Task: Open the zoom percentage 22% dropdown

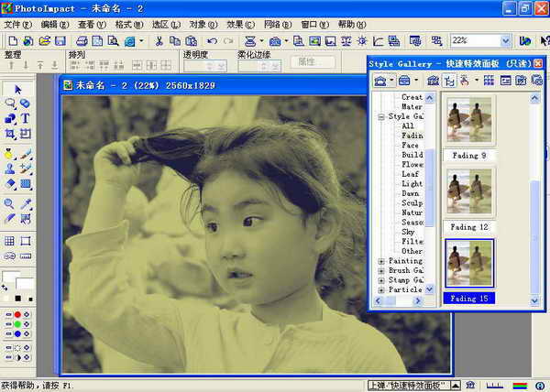Action: coord(506,41)
